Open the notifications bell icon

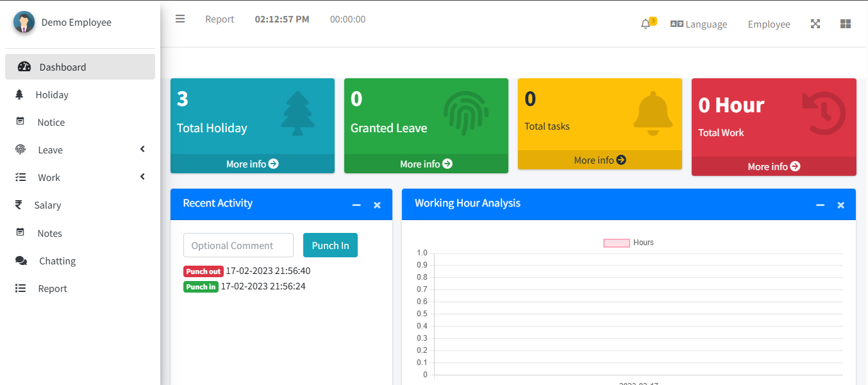tap(646, 24)
